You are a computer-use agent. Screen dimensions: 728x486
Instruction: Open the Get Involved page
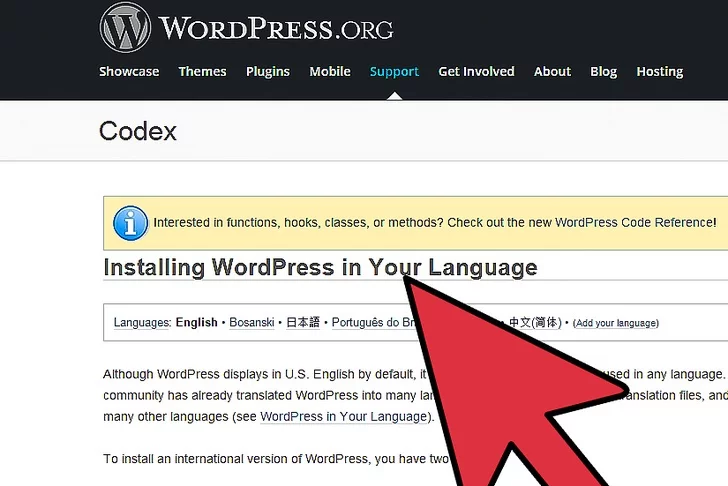pyautogui.click(x=476, y=72)
